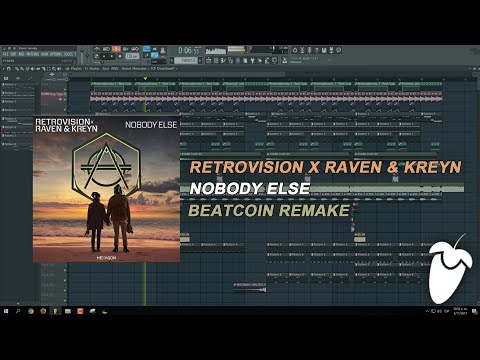Click the question mark help icon
The width and height of the screenshot is (480, 360).
[x=316, y=50]
